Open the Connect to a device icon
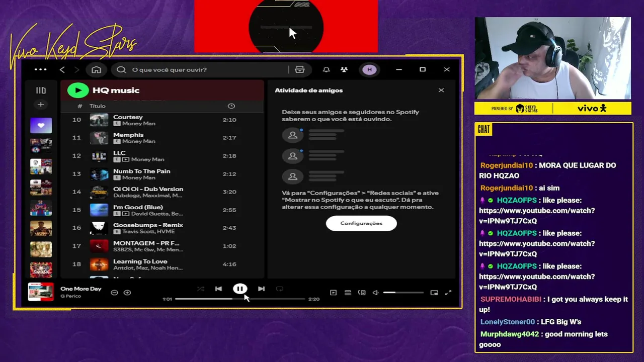The width and height of the screenshot is (644, 362). (362, 293)
